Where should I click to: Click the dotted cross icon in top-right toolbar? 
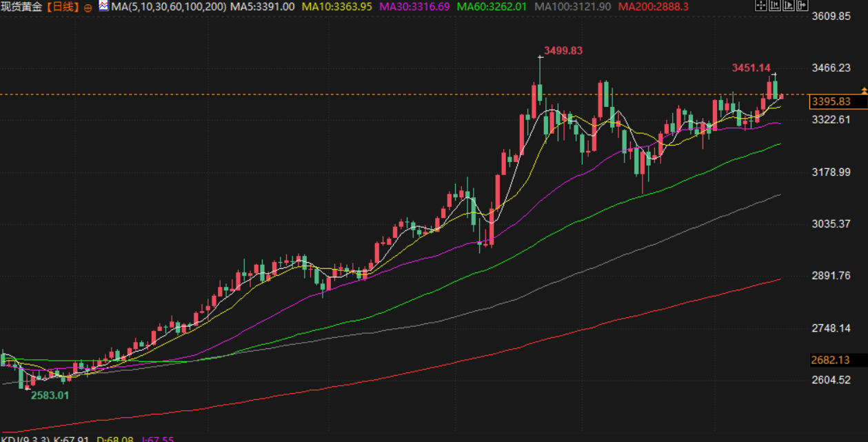pos(761,6)
